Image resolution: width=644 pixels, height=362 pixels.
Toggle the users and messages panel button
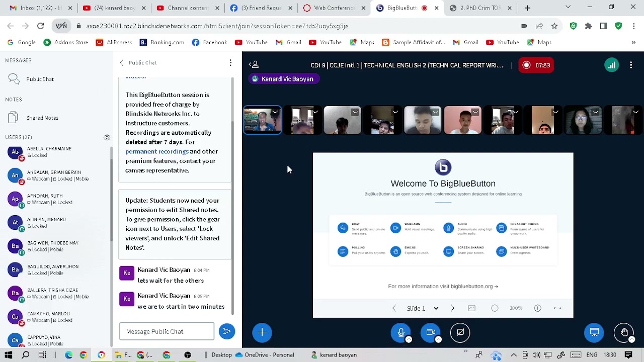(254, 64)
